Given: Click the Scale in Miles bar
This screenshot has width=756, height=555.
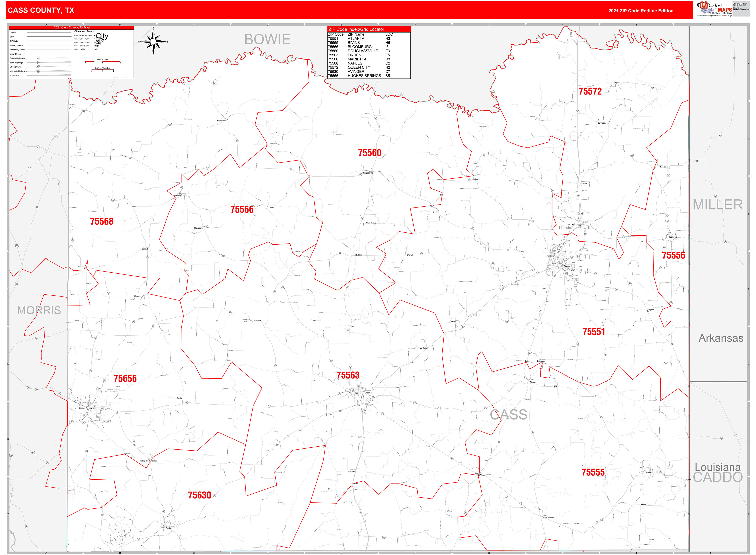Looking at the screenshot, I should pos(102,61).
